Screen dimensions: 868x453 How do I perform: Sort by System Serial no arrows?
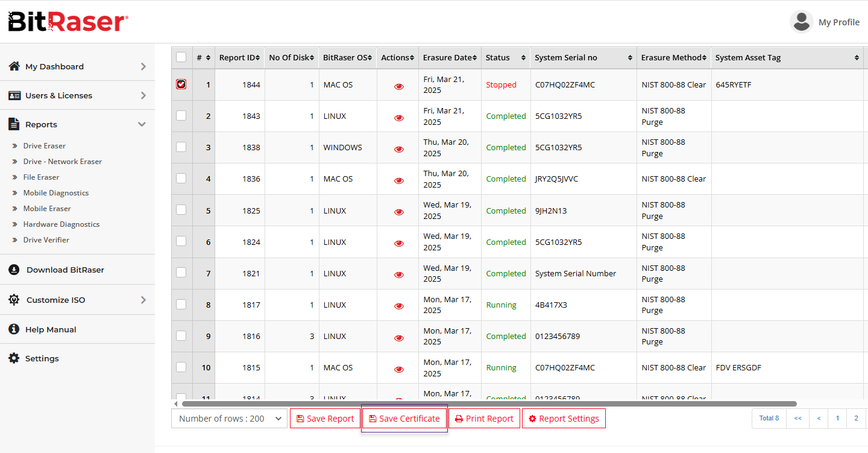point(630,58)
